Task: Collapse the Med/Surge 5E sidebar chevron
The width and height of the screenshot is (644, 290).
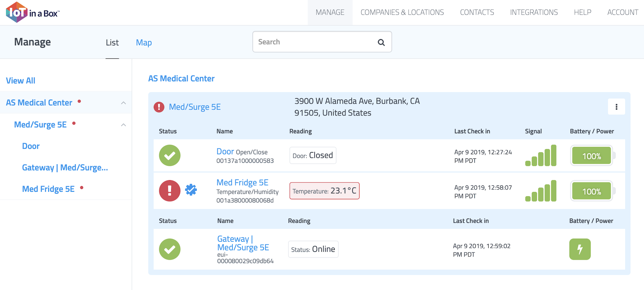Action: (x=123, y=125)
